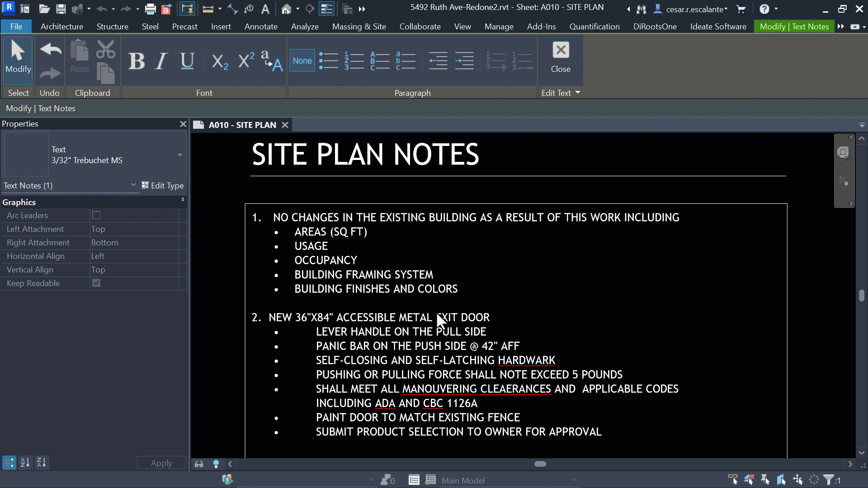Toggle reveal hidden elements lightbulb icon
This screenshot has width=868, height=488.
click(x=216, y=464)
